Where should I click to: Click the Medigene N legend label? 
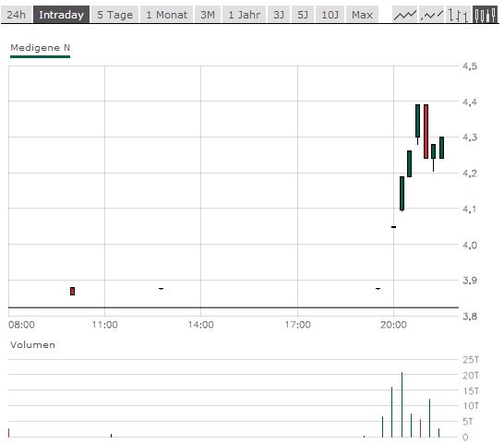pos(41,48)
